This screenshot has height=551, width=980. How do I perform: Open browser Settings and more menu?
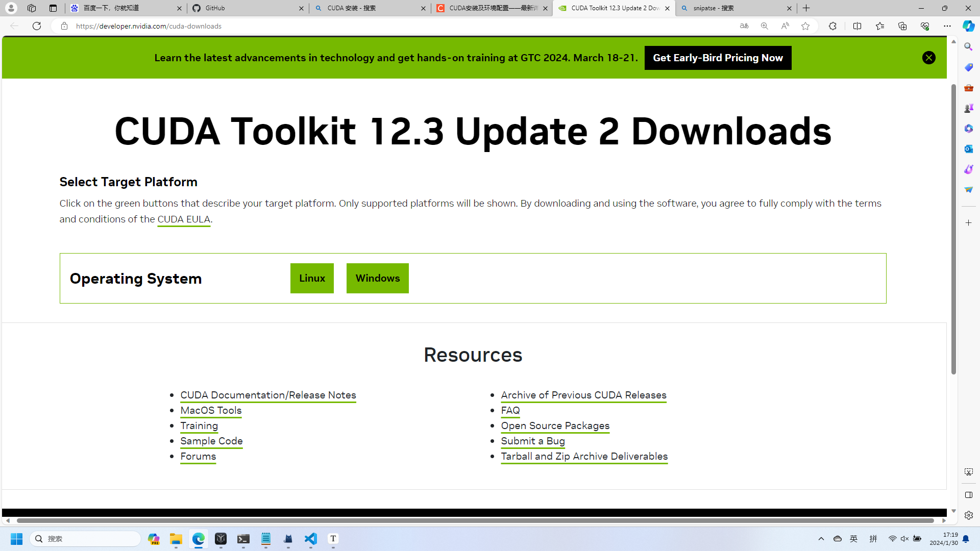tap(947, 26)
